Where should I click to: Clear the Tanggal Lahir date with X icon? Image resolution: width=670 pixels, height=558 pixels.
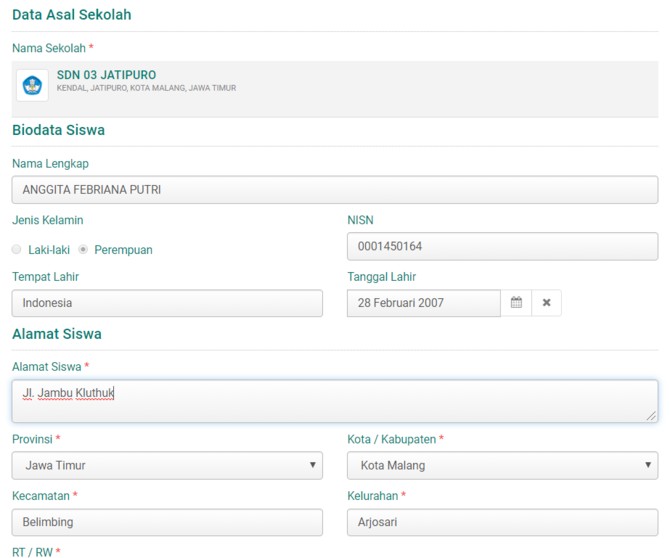coord(547,303)
